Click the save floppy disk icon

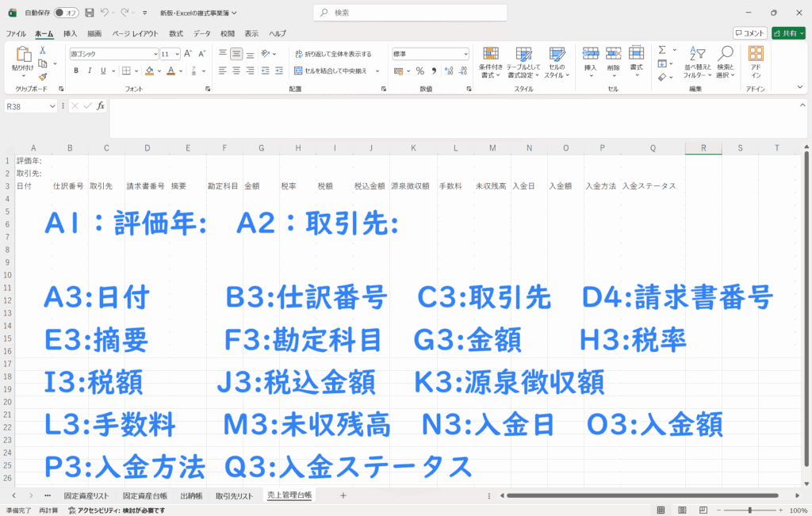coord(89,13)
